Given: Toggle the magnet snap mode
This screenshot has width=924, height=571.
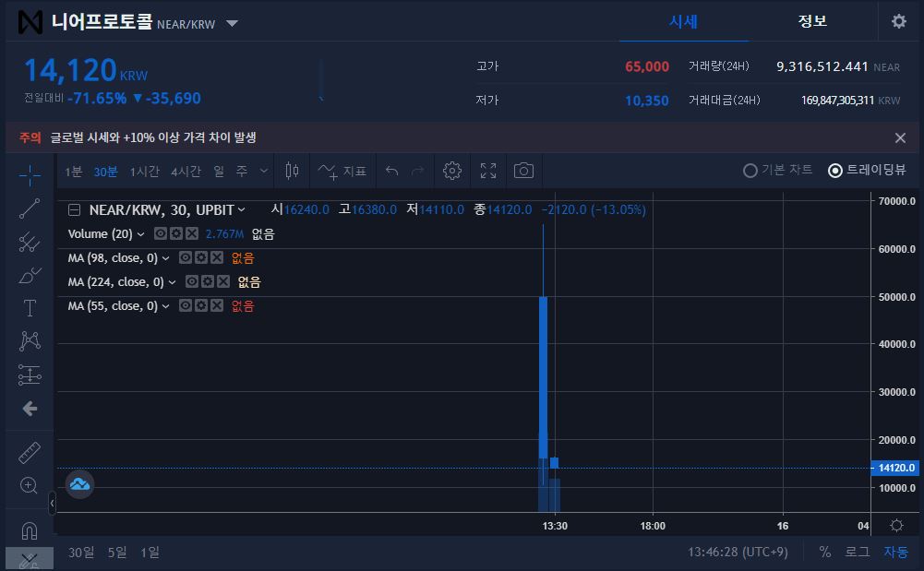Looking at the screenshot, I should click(30, 531).
